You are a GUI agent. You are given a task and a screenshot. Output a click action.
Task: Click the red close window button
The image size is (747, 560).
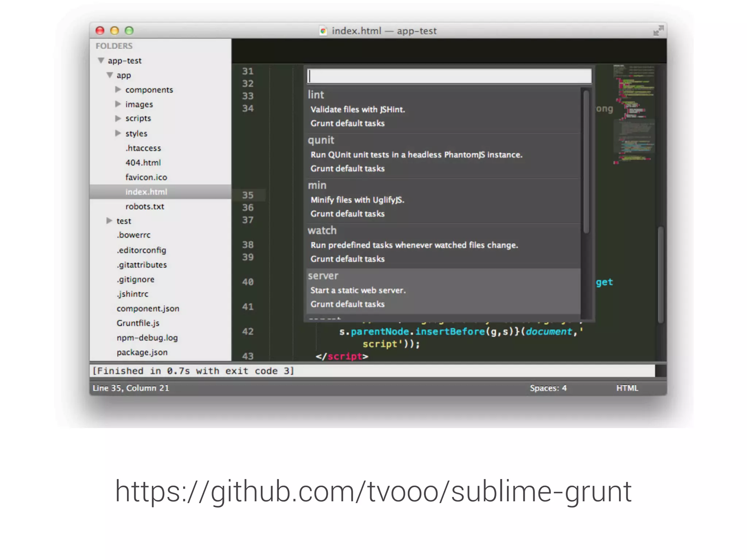pos(100,31)
